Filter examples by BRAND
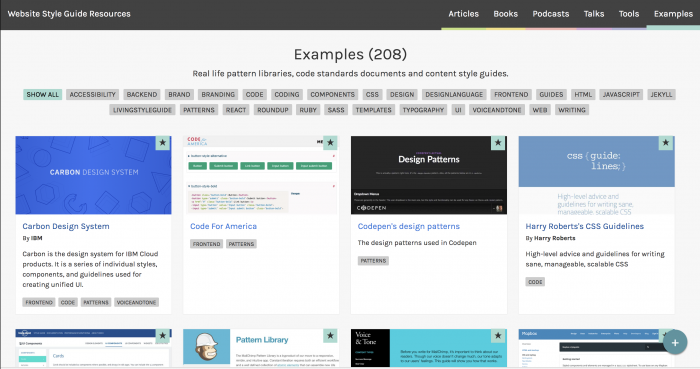 click(x=179, y=95)
